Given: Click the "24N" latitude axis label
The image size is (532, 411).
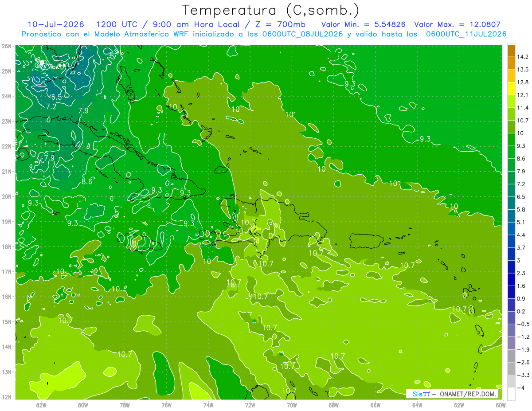Looking at the screenshot, I should tap(6, 96).
